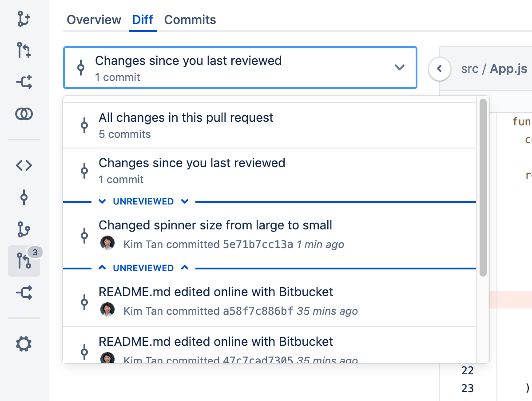Click the create pull request sidebar icon
Viewport: 532px width, 401px height.
[x=24, y=50]
